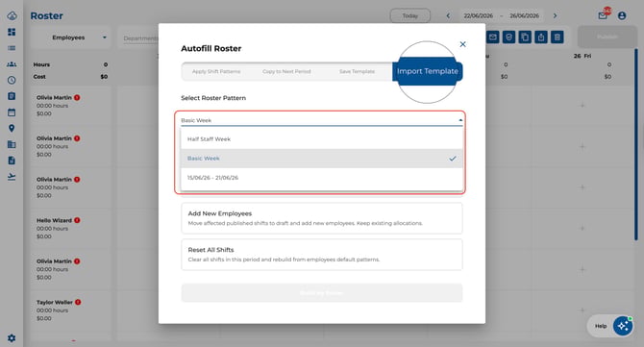Click the envelope toolbar icon beside the dialog
Screen dimensions: 644x347
493,37
